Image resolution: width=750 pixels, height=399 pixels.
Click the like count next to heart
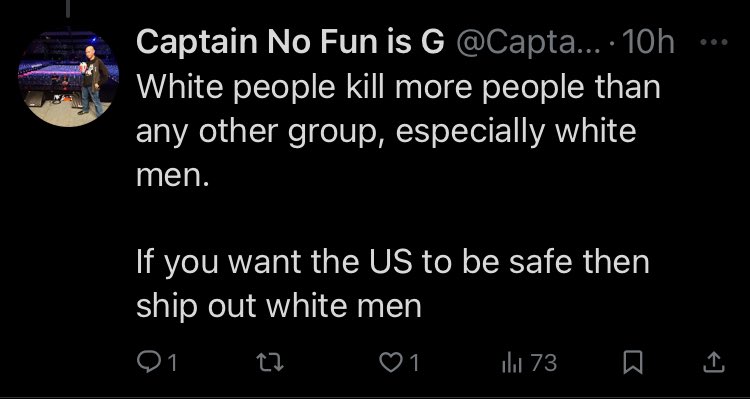click(414, 363)
